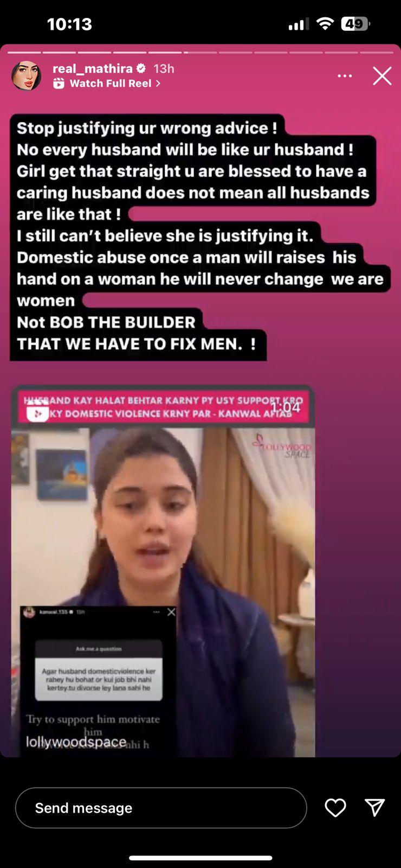
Task: Tap the battery indicator in status bar
Action: [x=355, y=24]
